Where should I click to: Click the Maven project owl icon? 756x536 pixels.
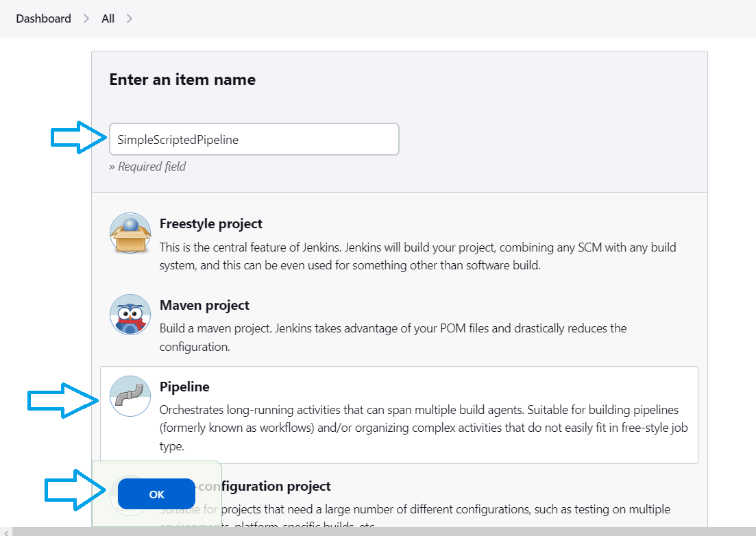[130, 315]
